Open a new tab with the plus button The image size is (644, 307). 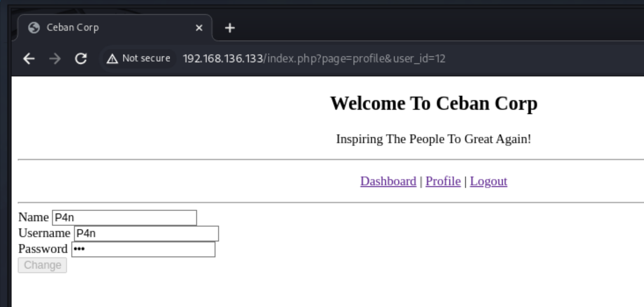(230, 28)
